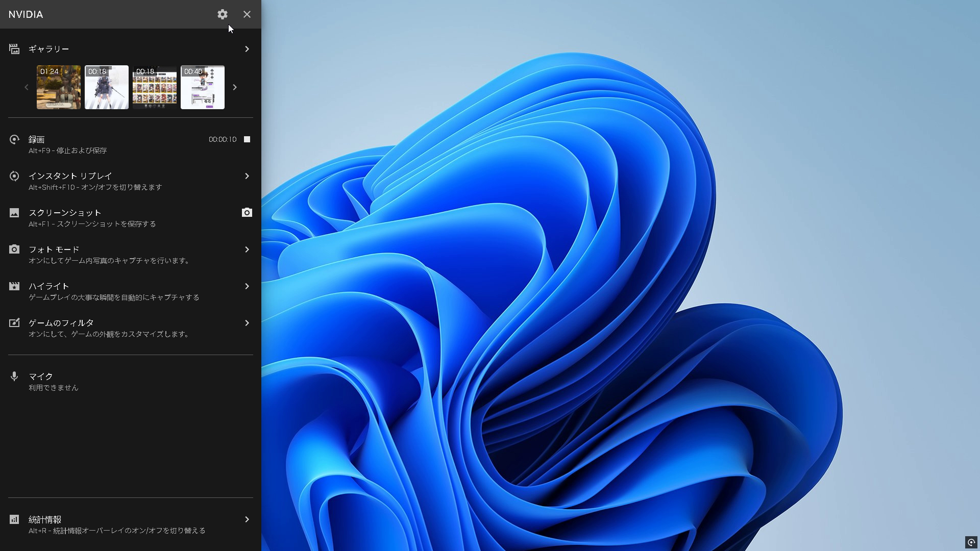Screen dimensions: 980x551
Task: Click the スクリーンショット label
Action: click(x=65, y=213)
